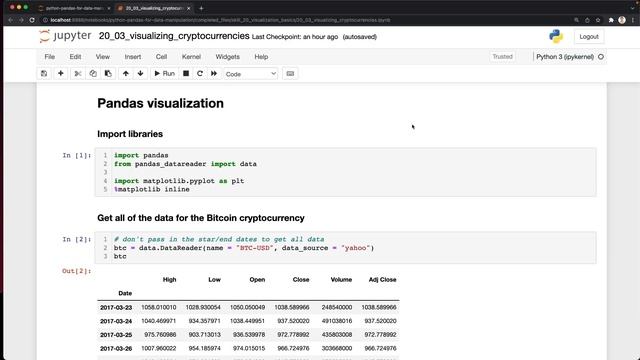Click the 2017-03-26 date row label

(116, 349)
